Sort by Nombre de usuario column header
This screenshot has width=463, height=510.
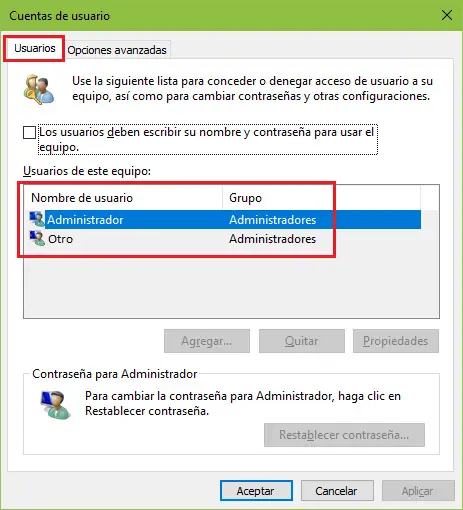click(123, 198)
